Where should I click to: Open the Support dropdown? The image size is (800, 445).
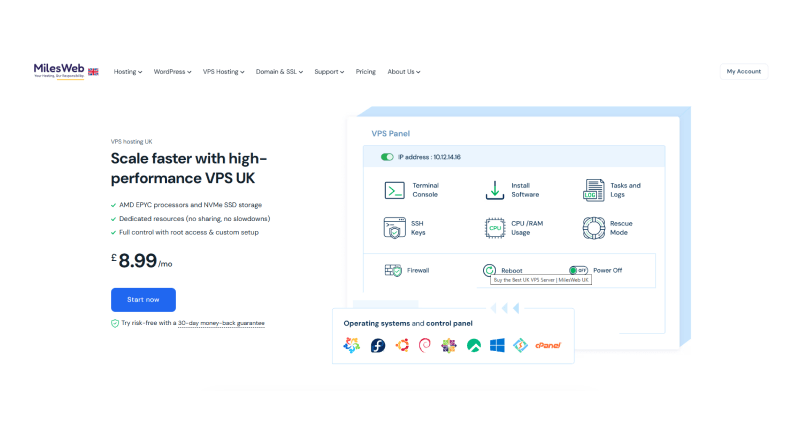(x=329, y=72)
